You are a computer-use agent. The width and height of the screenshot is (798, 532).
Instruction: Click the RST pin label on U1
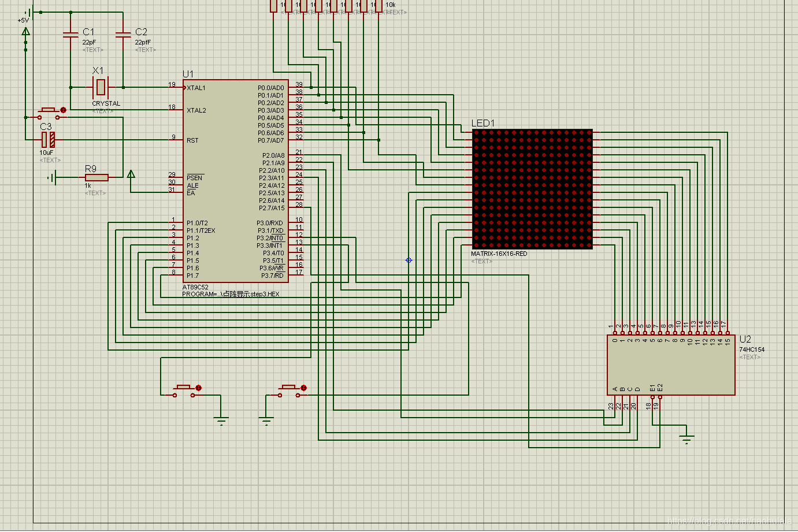point(192,140)
